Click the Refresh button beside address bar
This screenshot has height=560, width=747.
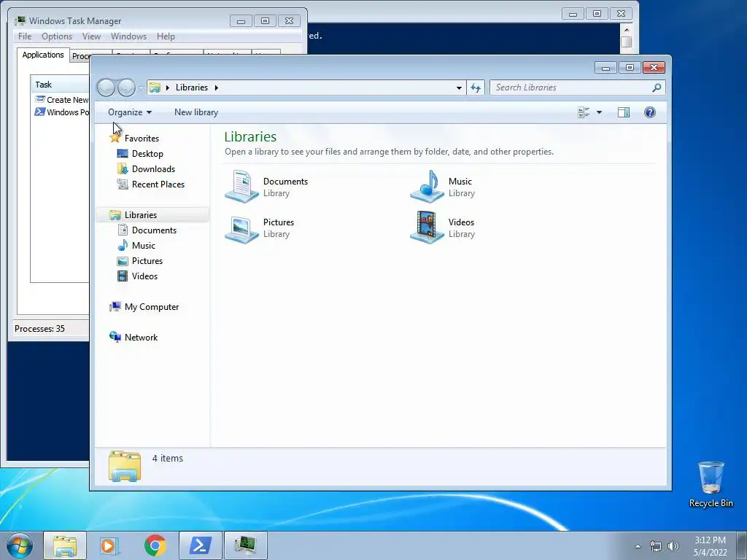476,87
